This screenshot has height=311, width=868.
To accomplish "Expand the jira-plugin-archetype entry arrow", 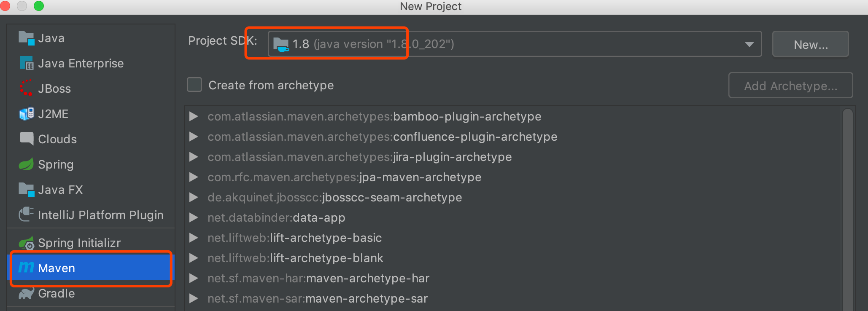I will point(194,157).
